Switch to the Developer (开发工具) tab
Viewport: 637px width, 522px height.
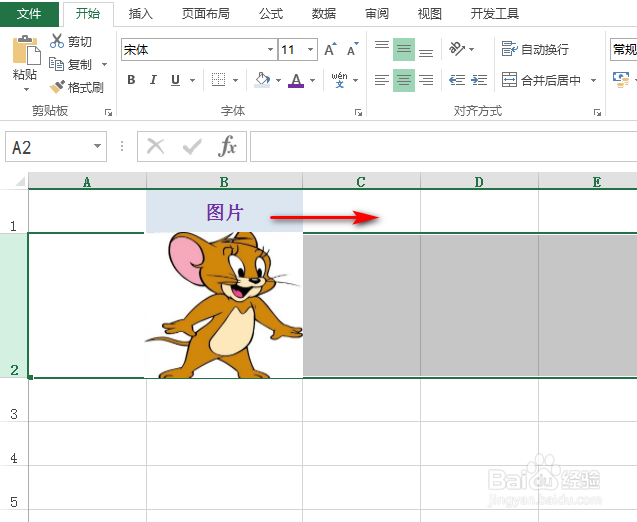click(495, 14)
